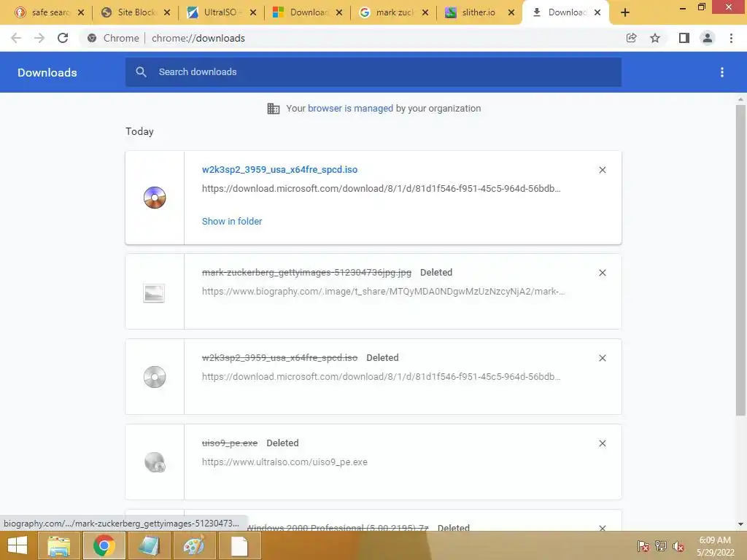Click the network tray icon
The height and width of the screenshot is (560, 747).
[x=661, y=546]
